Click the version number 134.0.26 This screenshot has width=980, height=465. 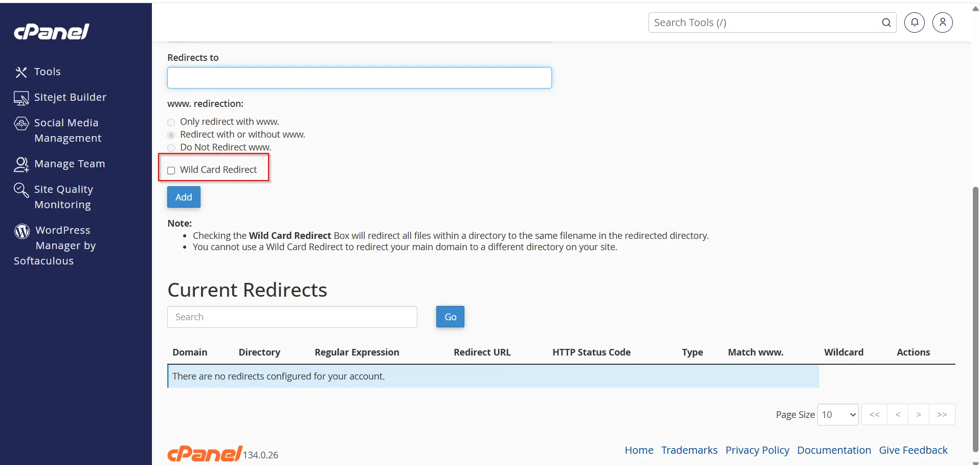(260, 455)
